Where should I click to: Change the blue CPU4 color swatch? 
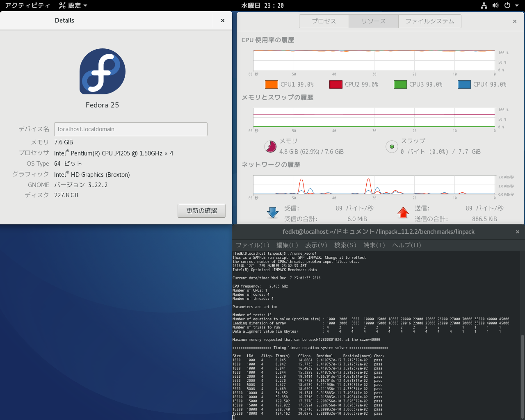pos(464,84)
